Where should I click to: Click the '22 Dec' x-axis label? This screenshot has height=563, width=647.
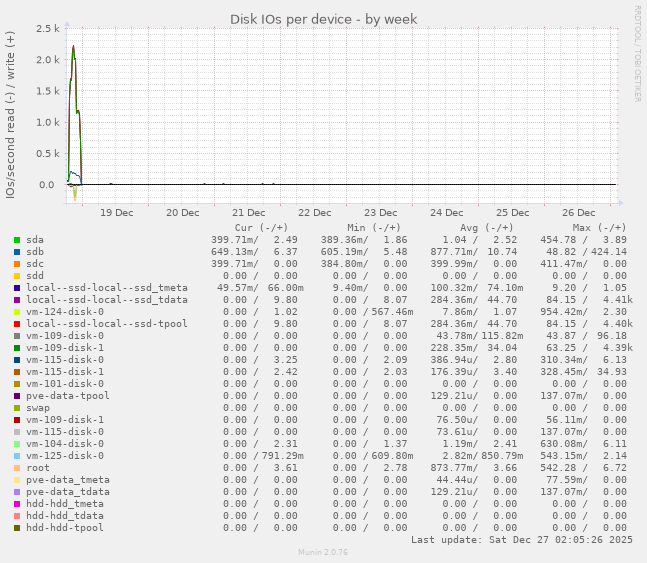[x=314, y=213]
